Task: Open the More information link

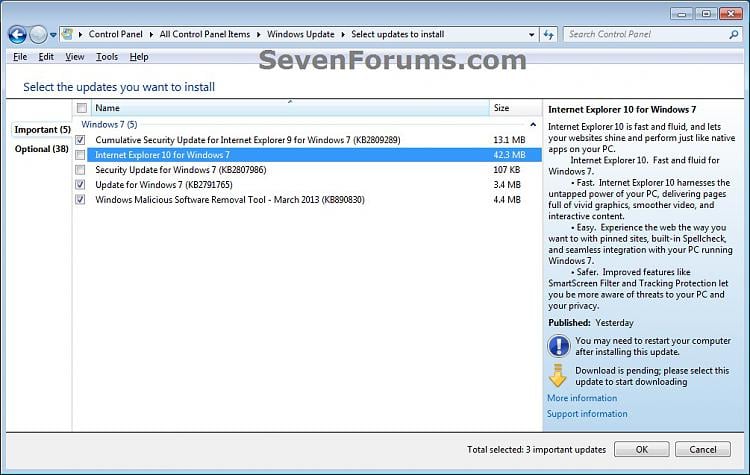Action: coord(582,398)
